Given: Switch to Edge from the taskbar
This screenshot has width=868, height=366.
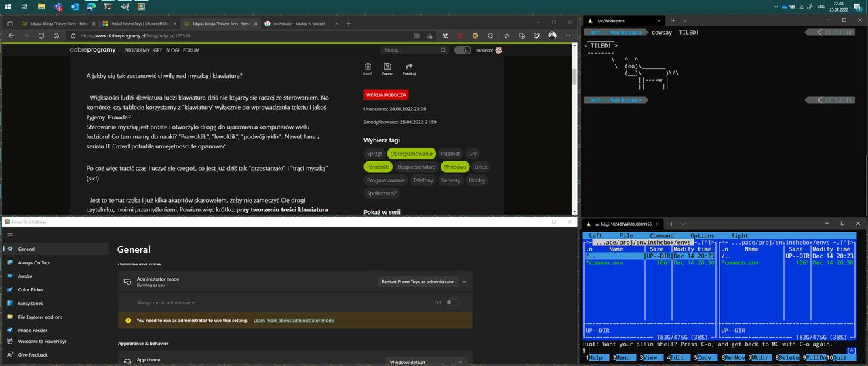Looking at the screenshot, I should 90,6.
